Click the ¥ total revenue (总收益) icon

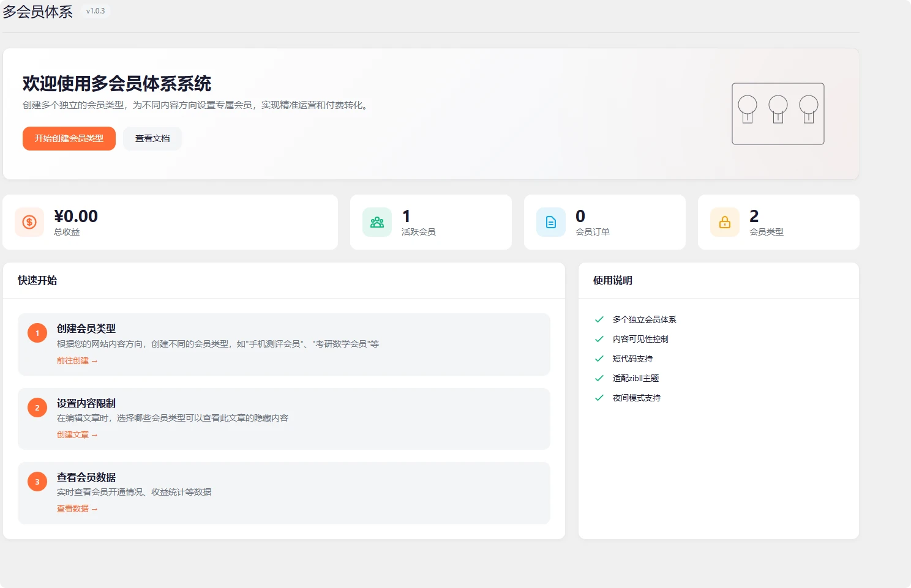[x=29, y=222]
